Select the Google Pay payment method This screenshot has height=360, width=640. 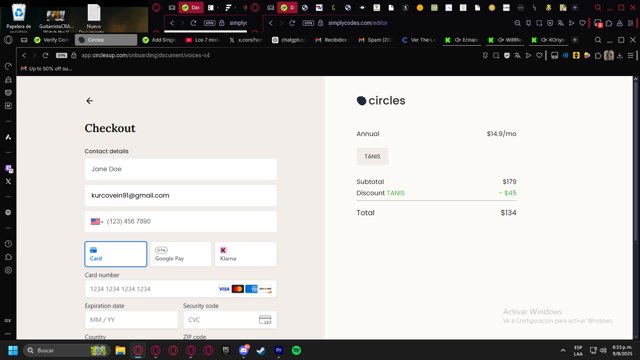[x=181, y=254]
